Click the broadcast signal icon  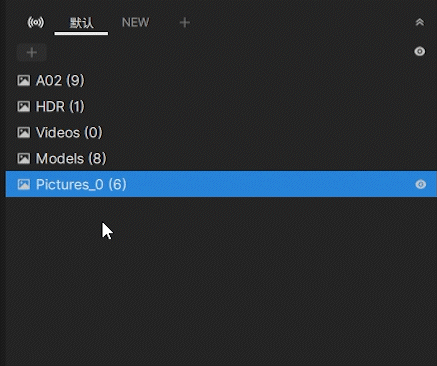35,23
